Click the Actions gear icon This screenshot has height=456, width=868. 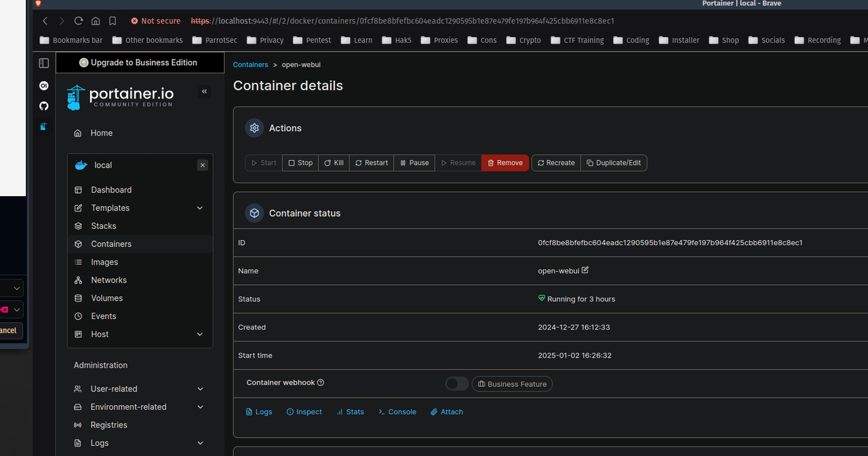254,128
